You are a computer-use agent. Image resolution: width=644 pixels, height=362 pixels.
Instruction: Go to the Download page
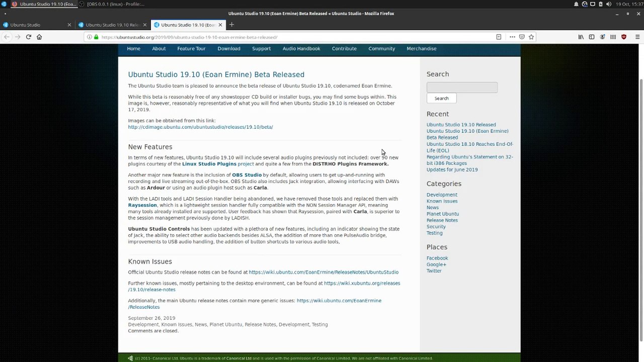pos(229,49)
